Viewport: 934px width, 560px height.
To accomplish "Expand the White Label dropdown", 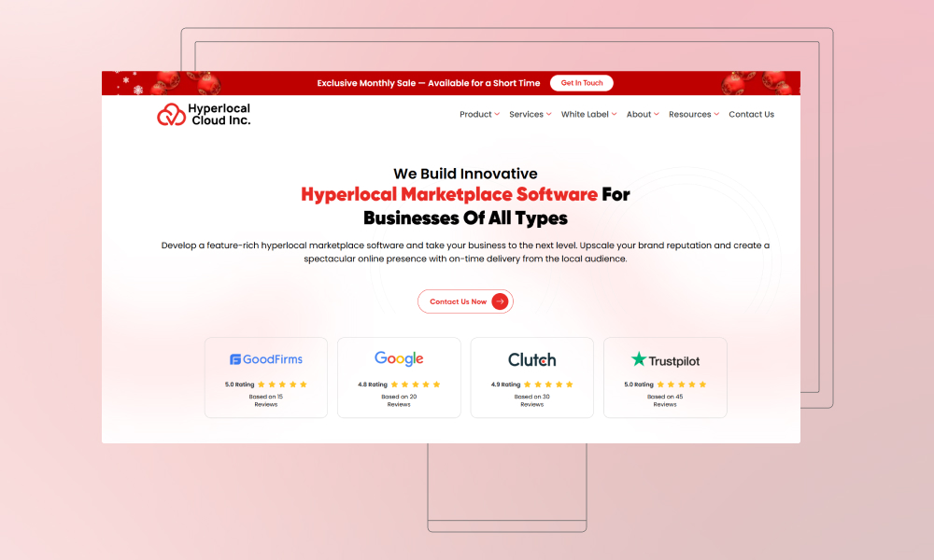I will point(586,114).
